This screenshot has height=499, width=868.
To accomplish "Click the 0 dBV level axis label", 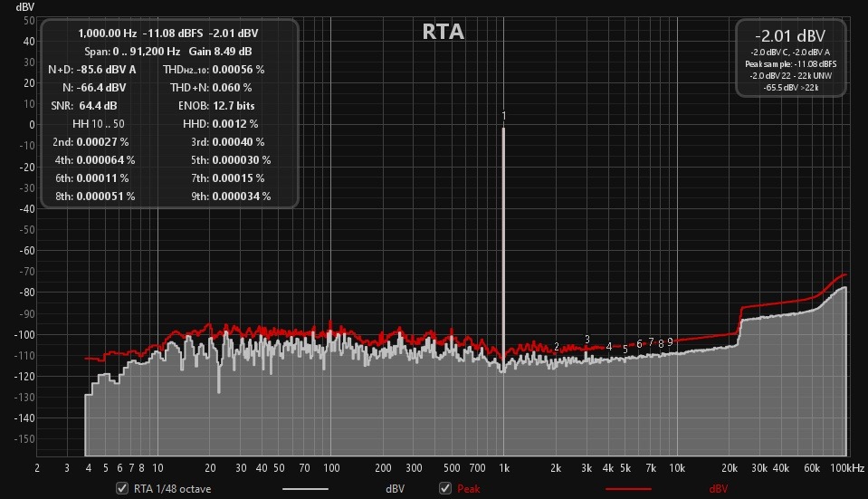I will point(32,125).
